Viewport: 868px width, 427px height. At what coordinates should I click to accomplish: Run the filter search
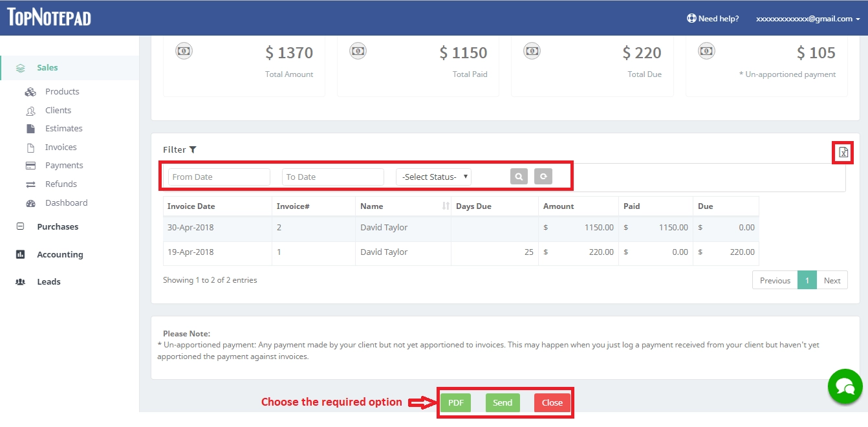coord(519,176)
